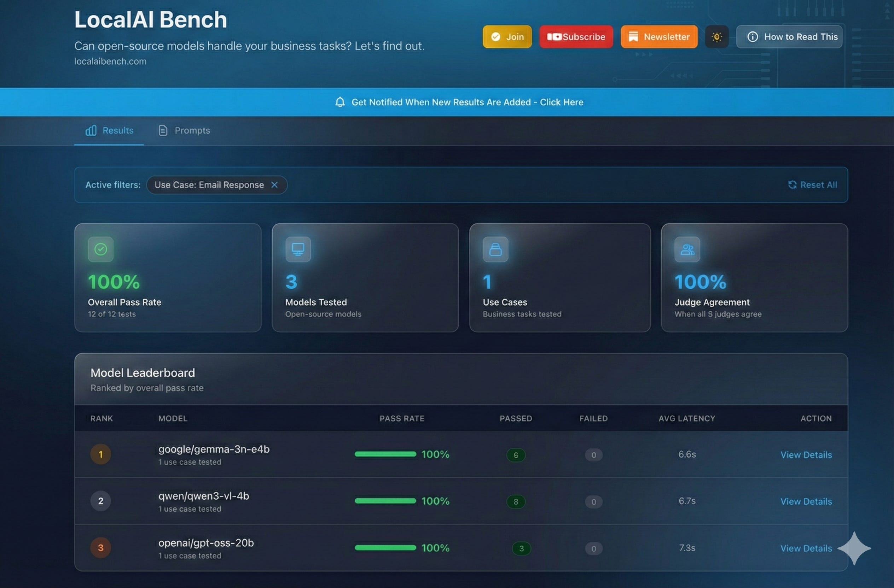Screen dimensions: 894x588
Task: Click the rank 2 silver badge
Action: (101, 501)
